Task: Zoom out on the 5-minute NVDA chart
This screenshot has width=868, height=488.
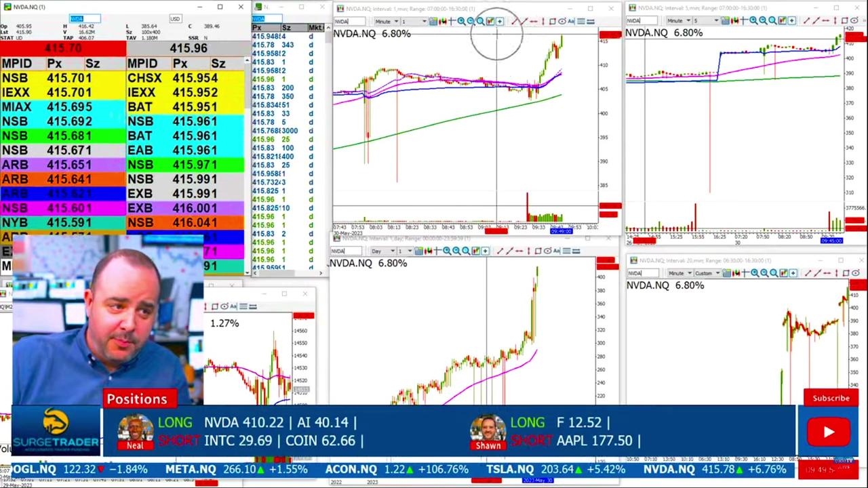Action: [763, 21]
